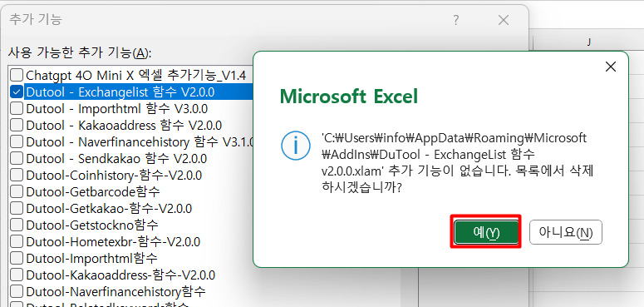The width and height of the screenshot is (644, 307).
Task: Click the No (아니요) button
Action: [566, 232]
